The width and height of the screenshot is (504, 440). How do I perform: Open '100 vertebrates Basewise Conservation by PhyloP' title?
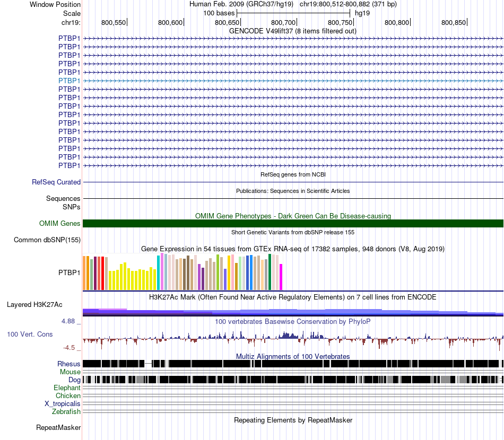coord(293,321)
